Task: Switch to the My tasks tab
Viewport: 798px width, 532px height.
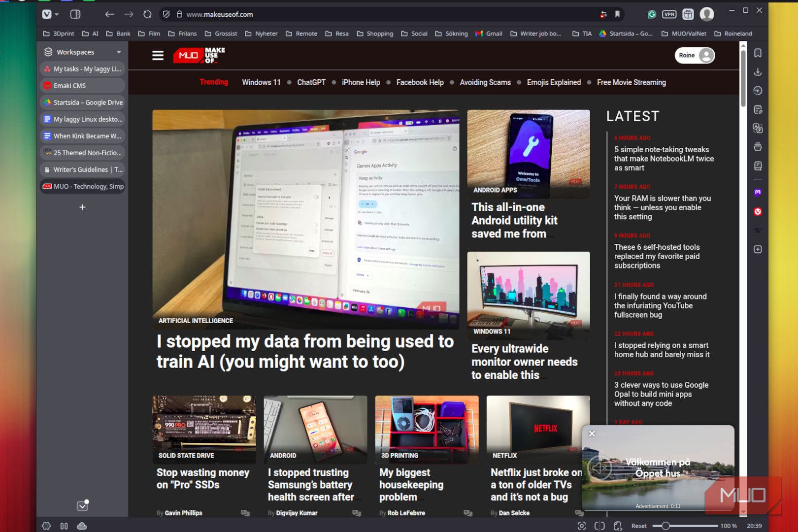Action: 82,69
